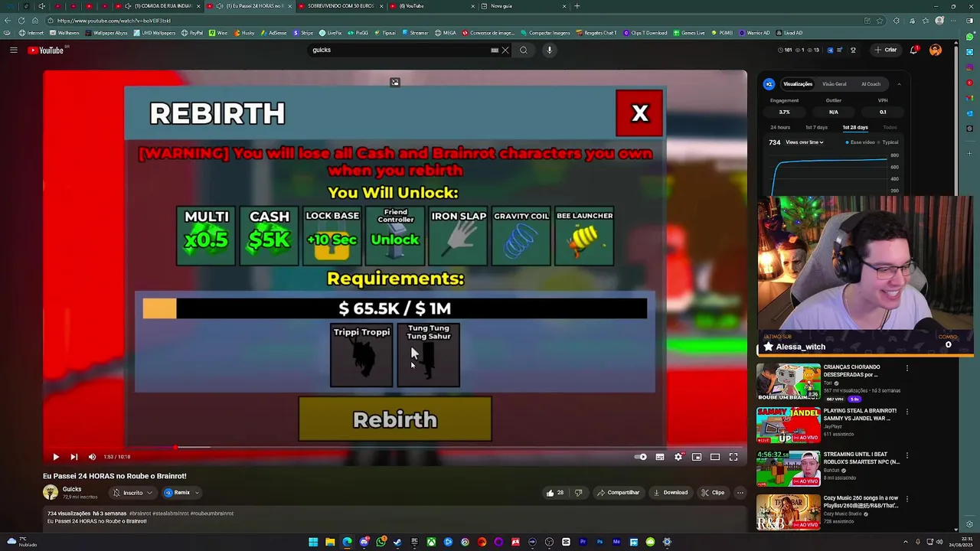Image resolution: width=980 pixels, height=551 pixels.
Task: Switch to the AI Coach tab
Action: 871,84
